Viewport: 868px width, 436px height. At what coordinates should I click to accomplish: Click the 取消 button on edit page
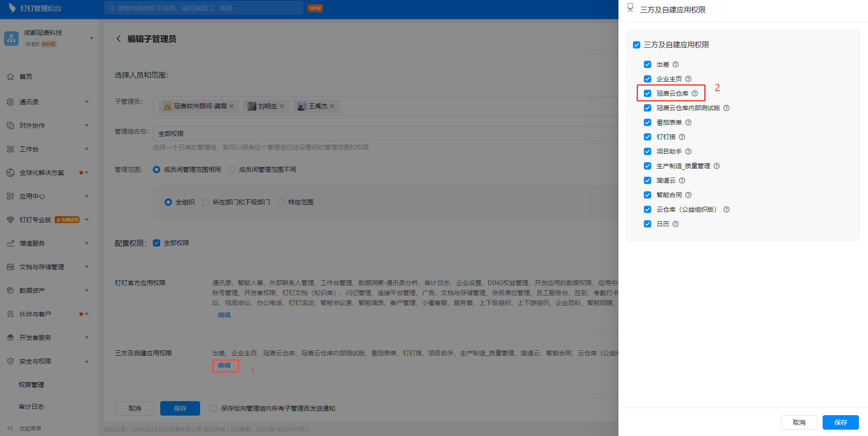tap(135, 408)
